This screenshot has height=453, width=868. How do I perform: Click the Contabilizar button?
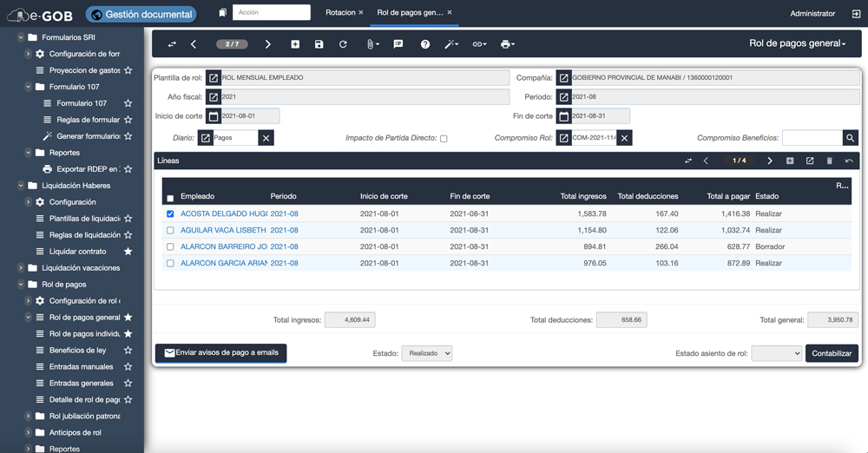point(832,353)
